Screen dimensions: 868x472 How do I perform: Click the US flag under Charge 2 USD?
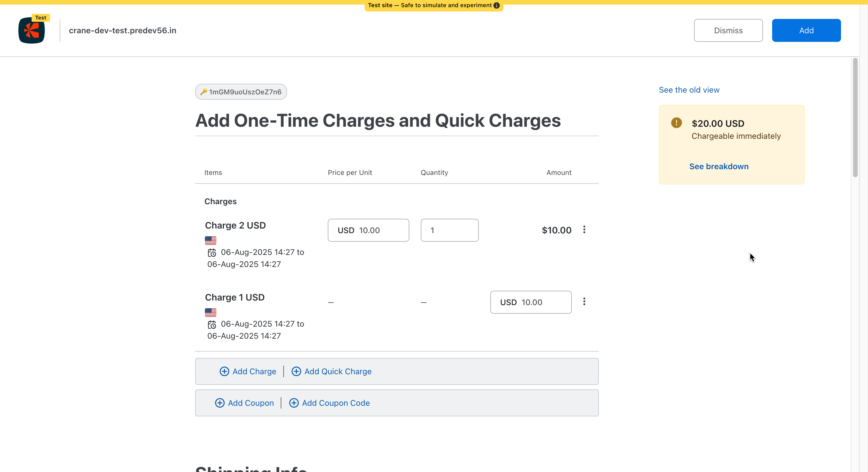(211, 240)
